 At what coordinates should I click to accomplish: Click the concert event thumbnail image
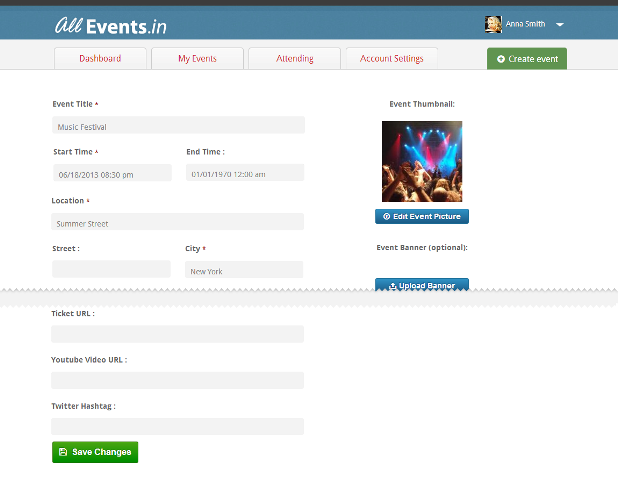coord(422,162)
